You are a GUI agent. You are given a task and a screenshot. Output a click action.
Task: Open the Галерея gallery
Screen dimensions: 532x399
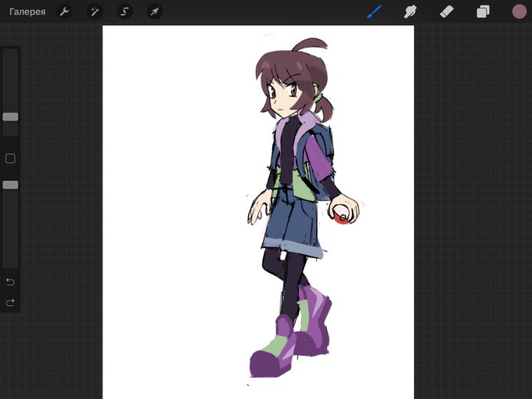(x=27, y=12)
